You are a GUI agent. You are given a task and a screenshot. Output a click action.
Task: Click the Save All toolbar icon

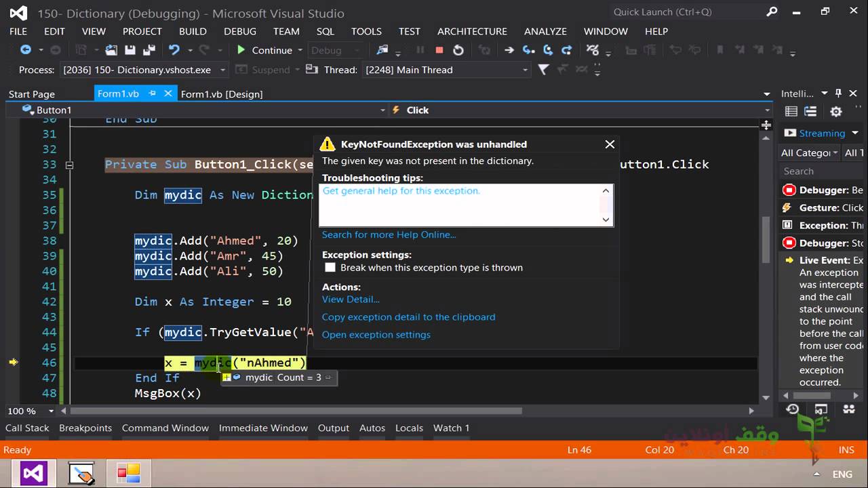click(148, 49)
